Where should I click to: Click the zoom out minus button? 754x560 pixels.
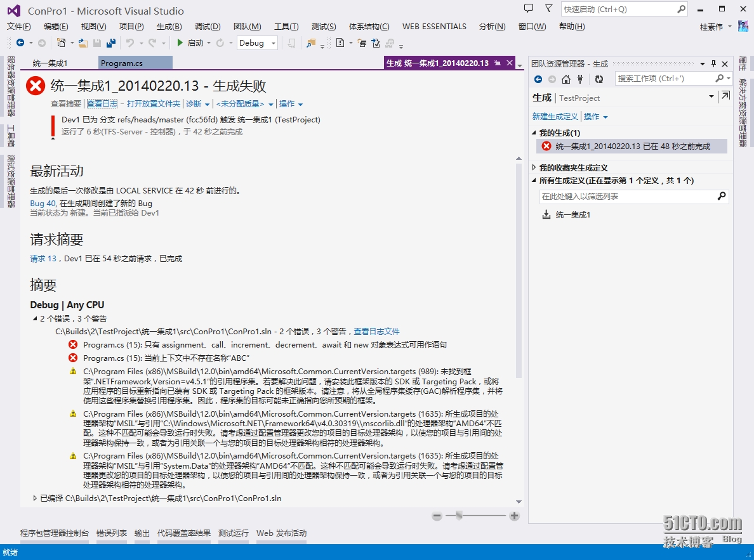pos(437,516)
